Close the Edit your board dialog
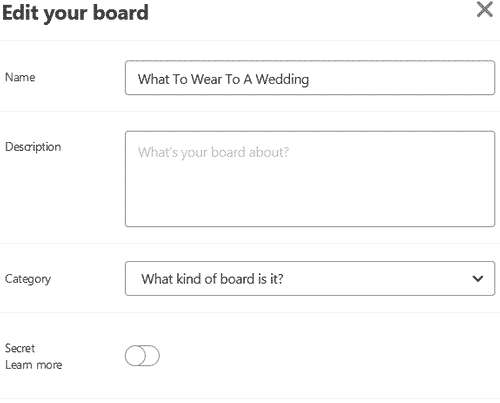This screenshot has height=403, width=500. coord(484,9)
